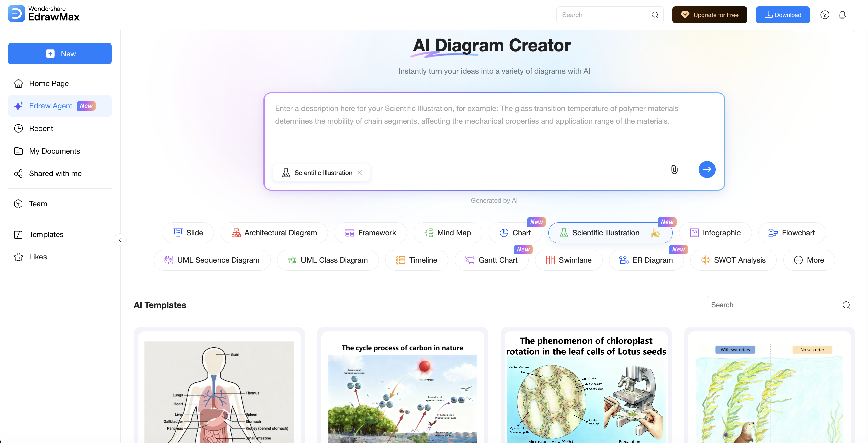
Task: Click the magnifier icon in the top search box
Action: 655,15
